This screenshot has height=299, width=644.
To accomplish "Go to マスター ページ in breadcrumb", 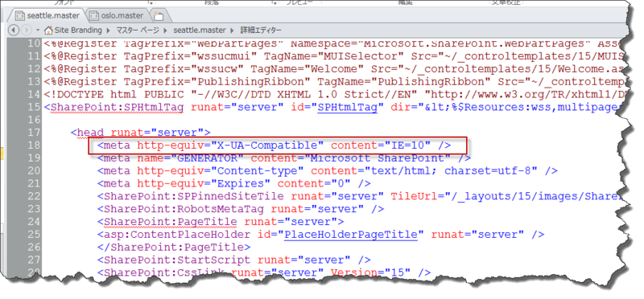I will (138, 31).
